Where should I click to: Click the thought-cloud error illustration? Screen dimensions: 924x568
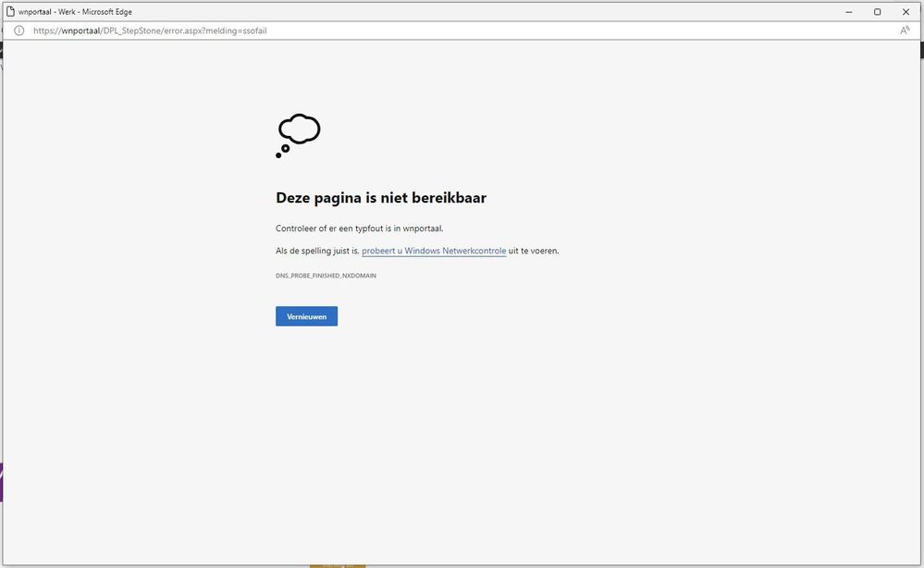298,135
